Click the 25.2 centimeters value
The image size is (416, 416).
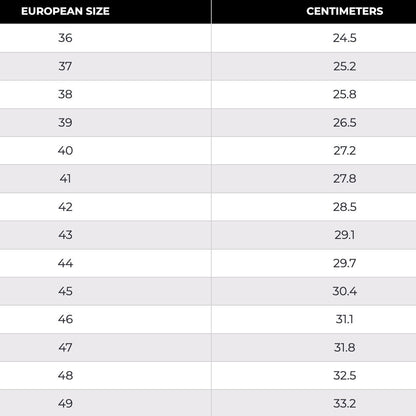click(x=345, y=66)
